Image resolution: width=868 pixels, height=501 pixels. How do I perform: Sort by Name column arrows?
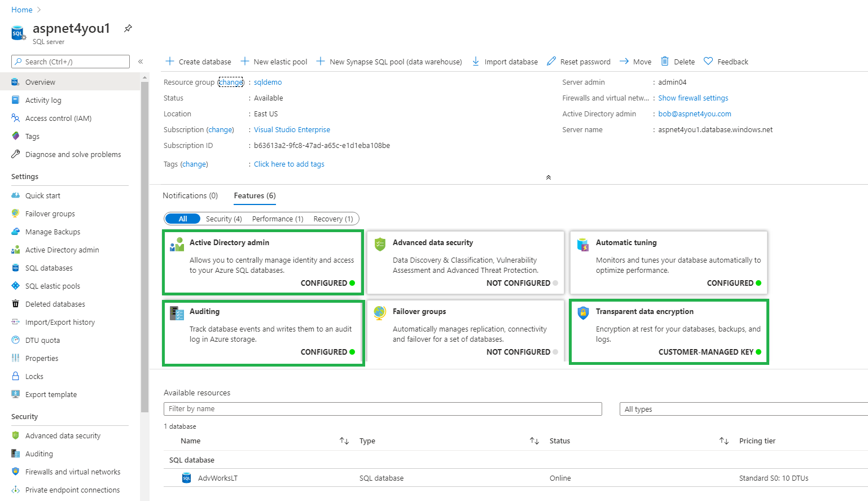tap(344, 441)
